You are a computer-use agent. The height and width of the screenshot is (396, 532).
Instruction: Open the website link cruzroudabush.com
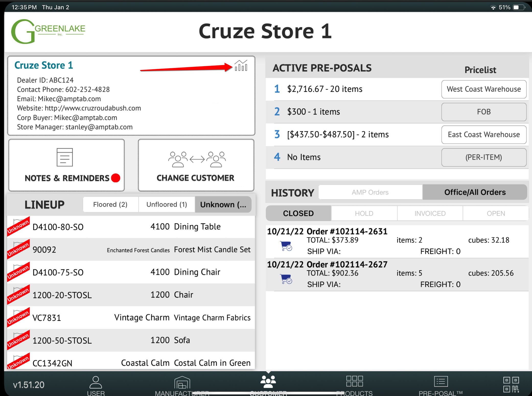tap(92, 108)
